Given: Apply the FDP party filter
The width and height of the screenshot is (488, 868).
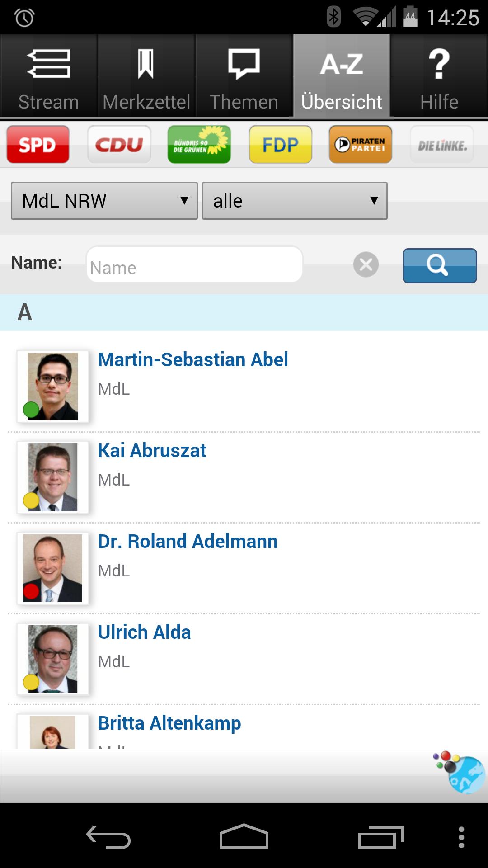Looking at the screenshot, I should [x=280, y=144].
